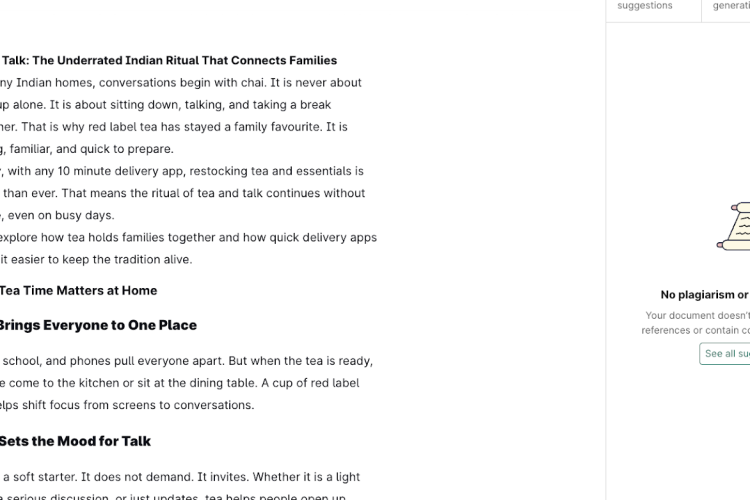Click the No plagiarism heading

705,295
